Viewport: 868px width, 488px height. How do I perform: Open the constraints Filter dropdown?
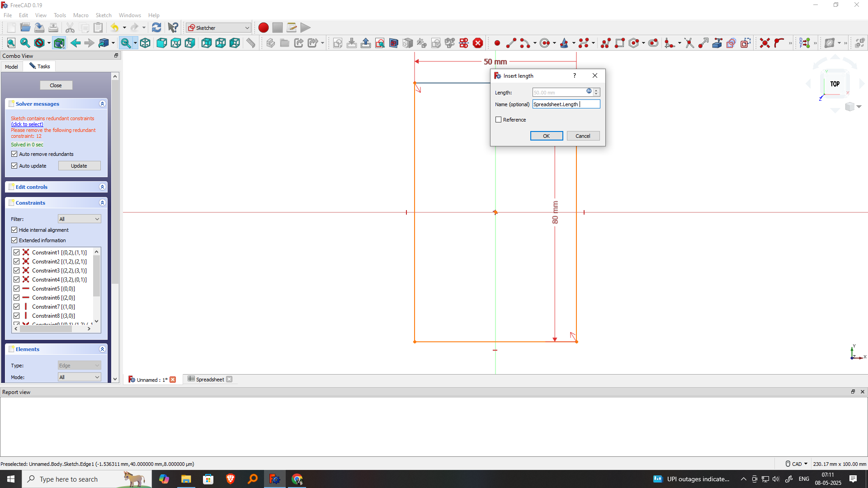pyautogui.click(x=79, y=219)
